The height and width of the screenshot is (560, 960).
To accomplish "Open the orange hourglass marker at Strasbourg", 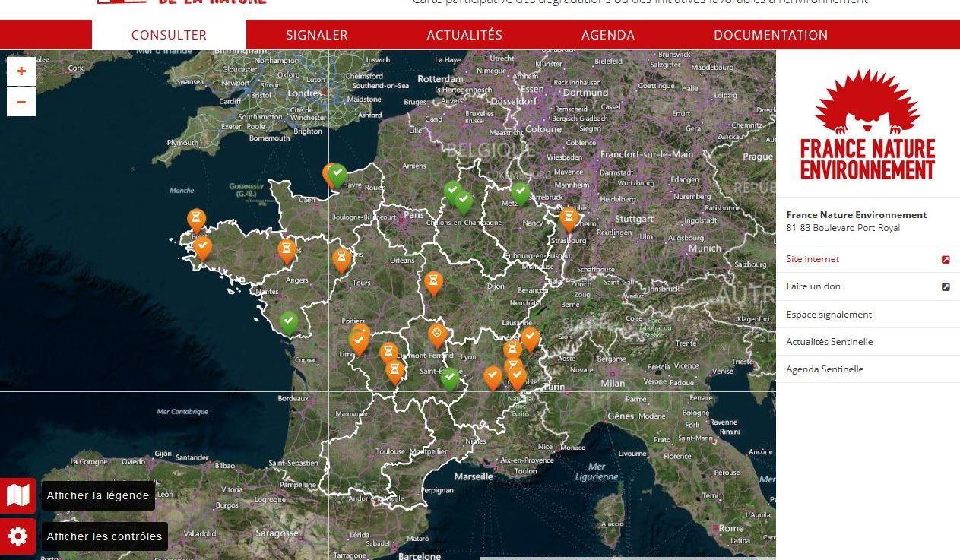I will point(569,219).
